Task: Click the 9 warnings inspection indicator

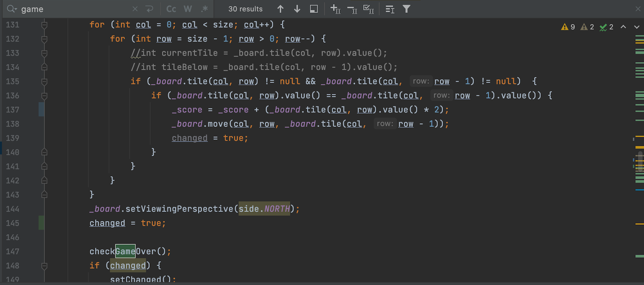Action: click(568, 27)
